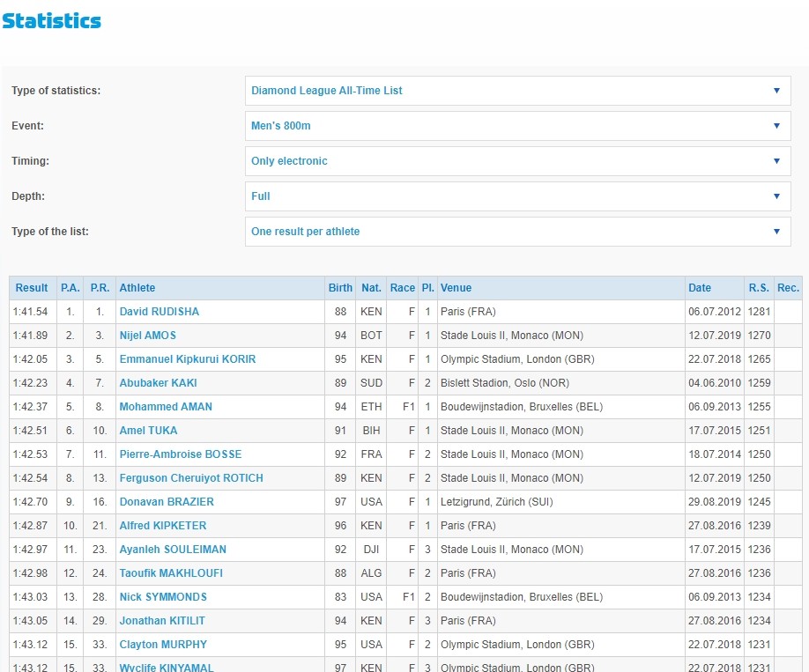Click the Date column header

(700, 288)
